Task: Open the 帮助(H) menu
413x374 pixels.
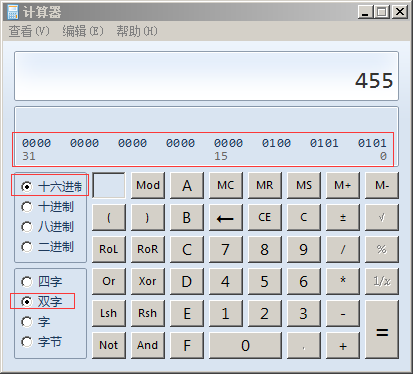Action: (137, 31)
